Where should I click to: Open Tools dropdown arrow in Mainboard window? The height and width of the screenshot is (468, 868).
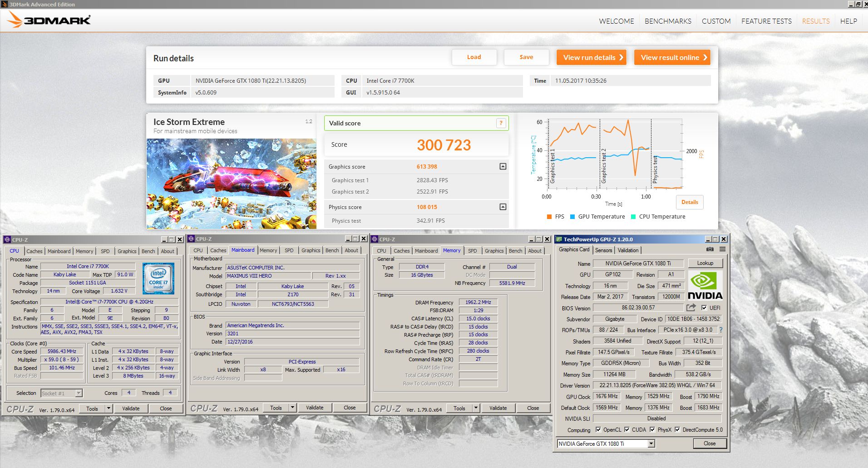coord(292,408)
